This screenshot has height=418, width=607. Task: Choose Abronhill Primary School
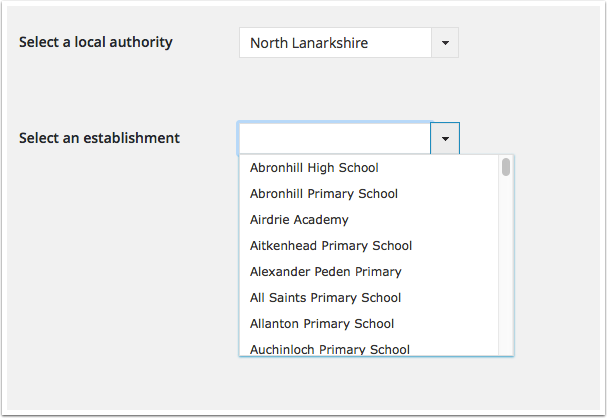coord(324,194)
